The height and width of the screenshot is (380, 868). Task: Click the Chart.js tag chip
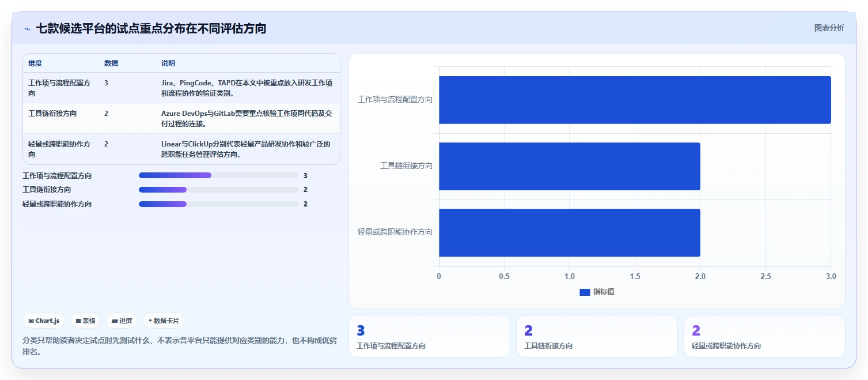click(x=44, y=321)
